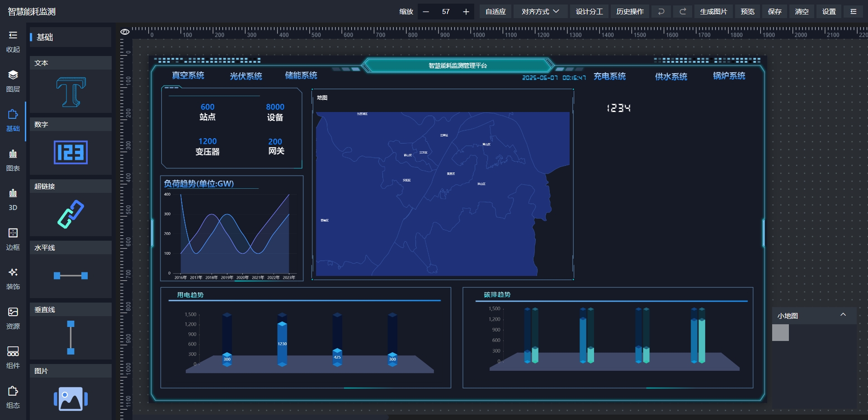
Task: Select the 超链接 hyperlink component thumbnail
Action: (x=71, y=214)
